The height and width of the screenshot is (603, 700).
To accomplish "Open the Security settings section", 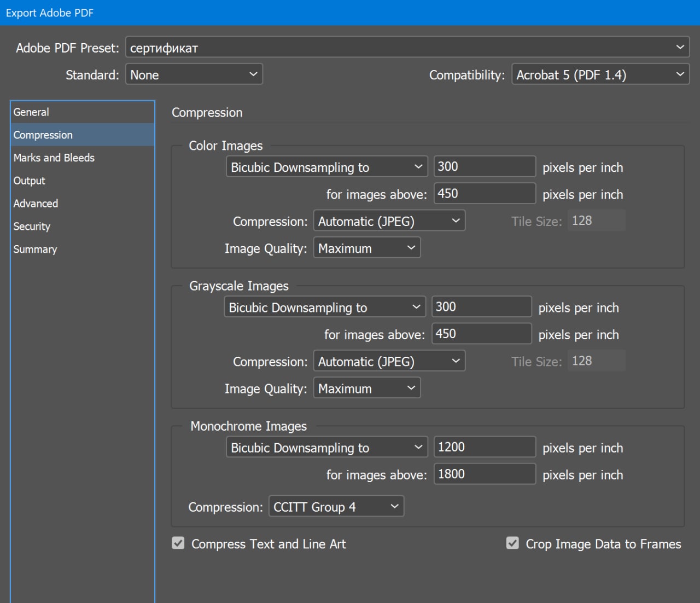I will pos(32,227).
